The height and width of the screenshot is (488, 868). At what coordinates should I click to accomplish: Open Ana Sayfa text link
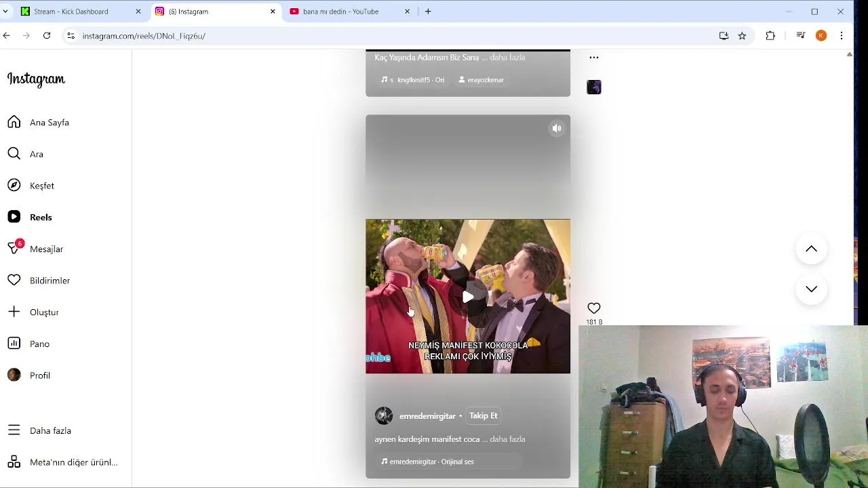coord(50,123)
